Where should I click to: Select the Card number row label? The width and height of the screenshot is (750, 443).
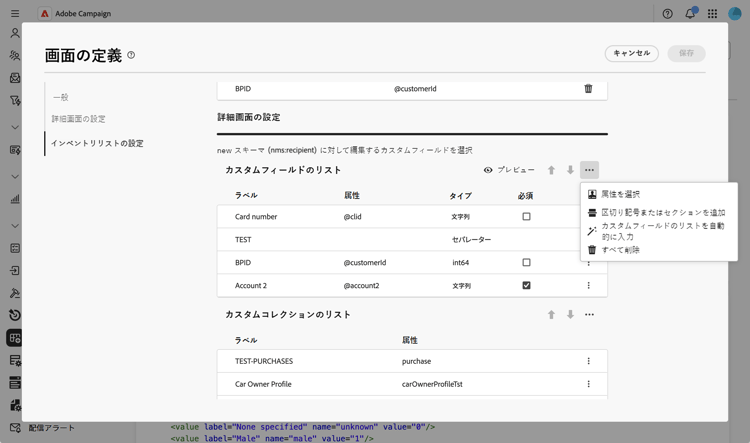(x=256, y=217)
